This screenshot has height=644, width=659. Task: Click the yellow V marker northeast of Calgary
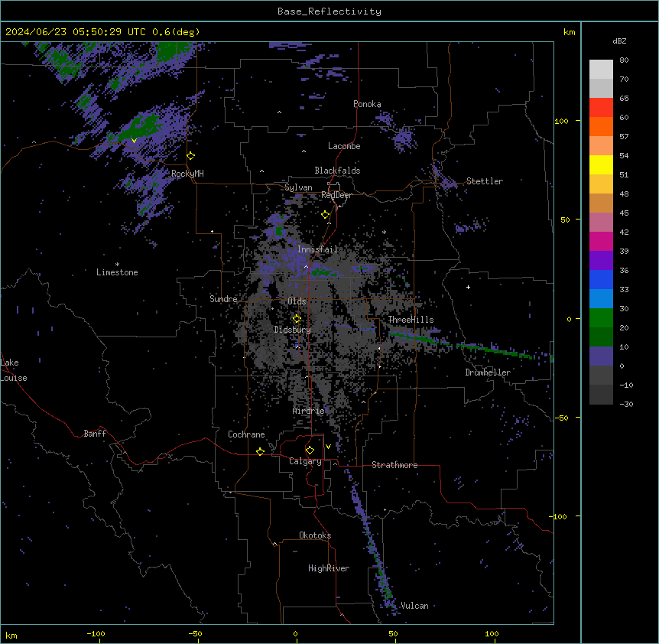[328, 447]
